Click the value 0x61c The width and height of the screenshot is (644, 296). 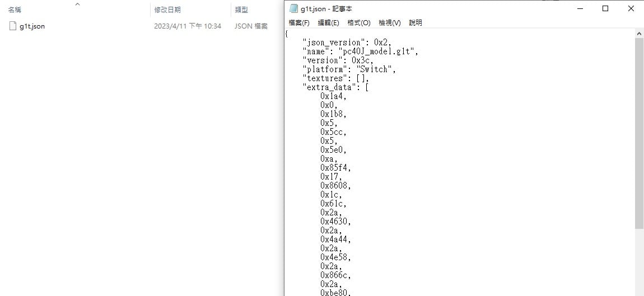point(334,203)
